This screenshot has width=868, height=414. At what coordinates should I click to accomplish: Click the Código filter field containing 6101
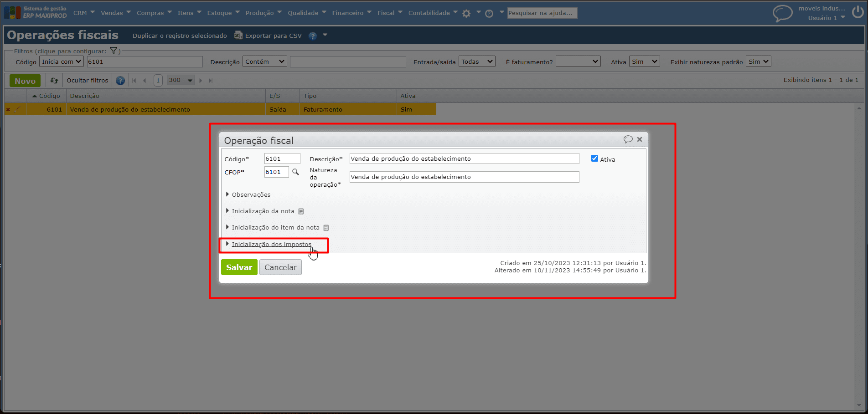145,61
